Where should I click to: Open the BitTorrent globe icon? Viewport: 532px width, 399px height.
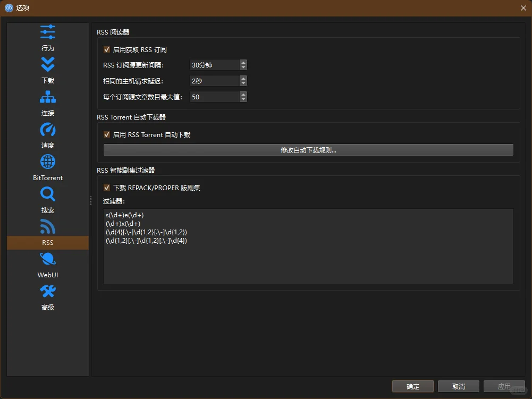click(47, 162)
